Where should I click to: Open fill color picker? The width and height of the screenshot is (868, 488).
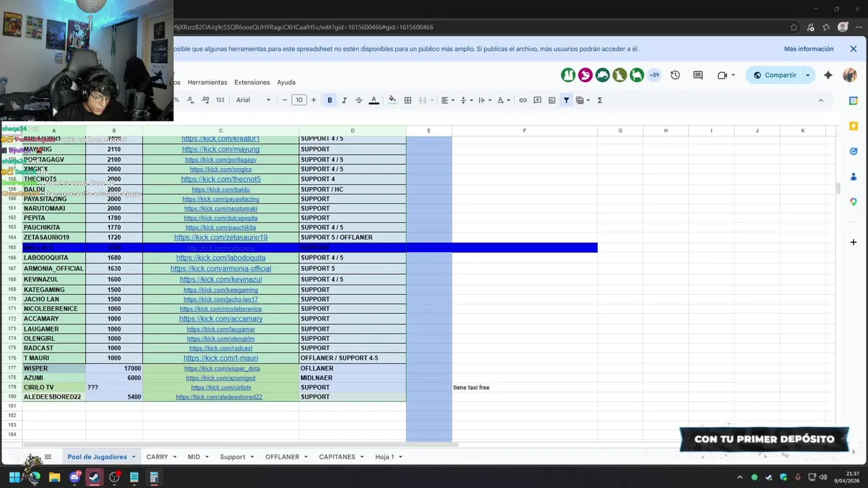click(392, 100)
